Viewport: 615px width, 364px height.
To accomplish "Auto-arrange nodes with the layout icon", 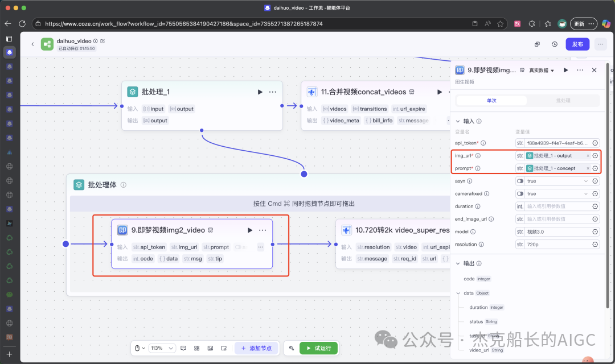I will (x=197, y=348).
